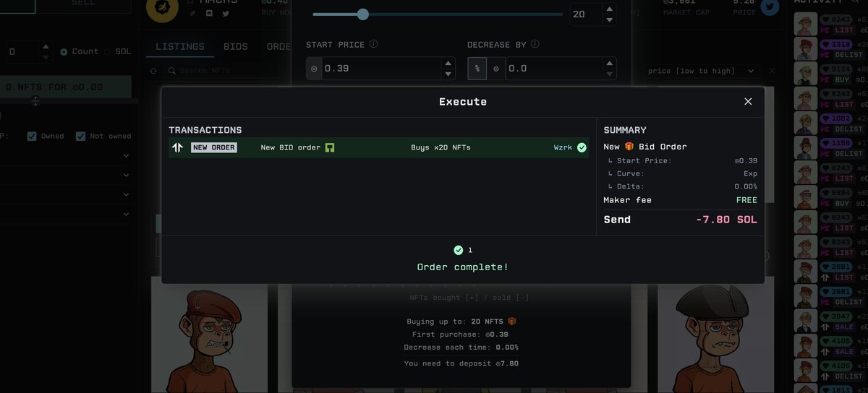The width and height of the screenshot is (868, 393).
Task: Click the SELL tab in the left panel
Action: [x=82, y=3]
